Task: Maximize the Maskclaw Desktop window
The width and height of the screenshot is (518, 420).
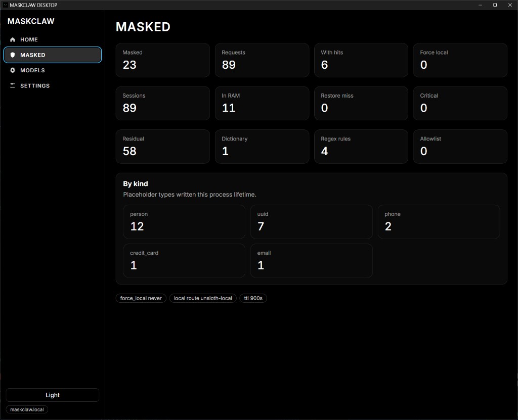Action: [495, 5]
